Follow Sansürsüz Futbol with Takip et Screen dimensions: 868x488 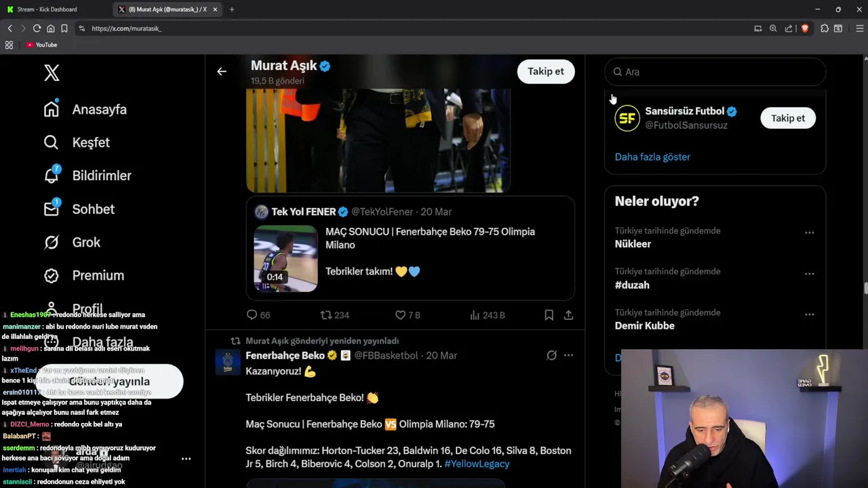(x=788, y=118)
